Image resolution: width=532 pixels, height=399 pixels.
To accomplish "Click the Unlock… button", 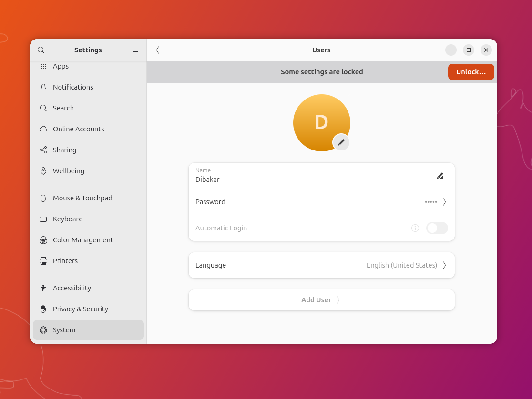I will [471, 72].
